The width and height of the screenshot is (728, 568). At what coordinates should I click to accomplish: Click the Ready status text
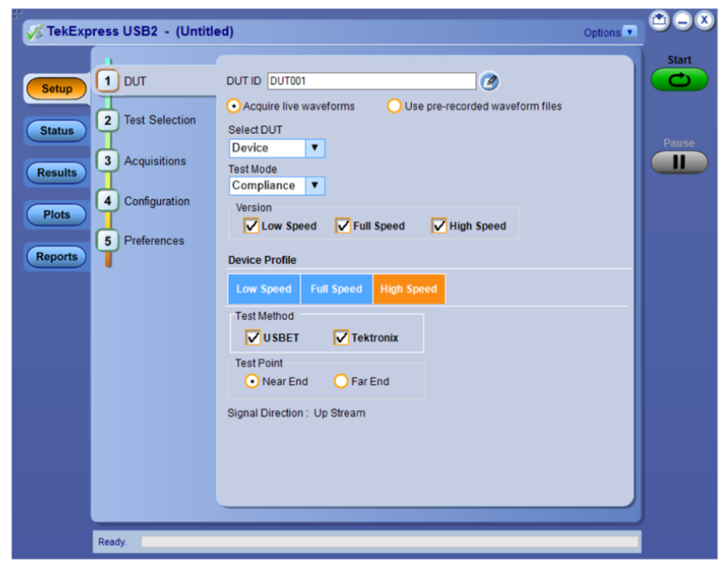point(112,542)
